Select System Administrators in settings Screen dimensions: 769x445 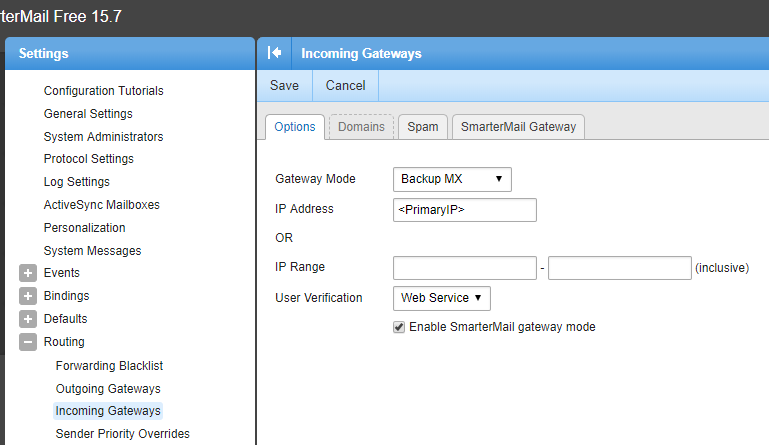103,136
